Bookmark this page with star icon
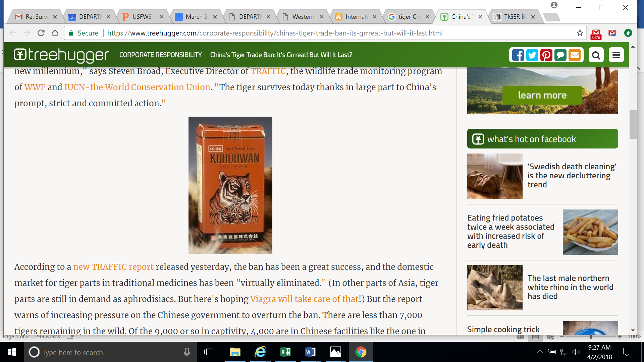This screenshot has height=362, width=644. click(580, 33)
